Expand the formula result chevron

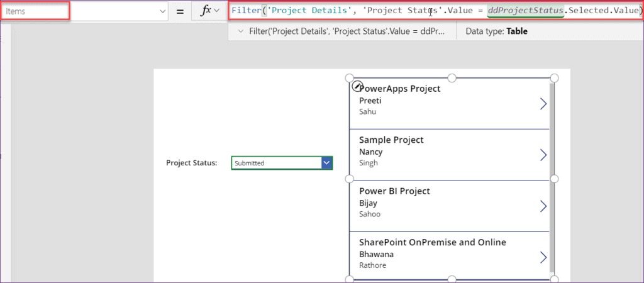tap(240, 31)
